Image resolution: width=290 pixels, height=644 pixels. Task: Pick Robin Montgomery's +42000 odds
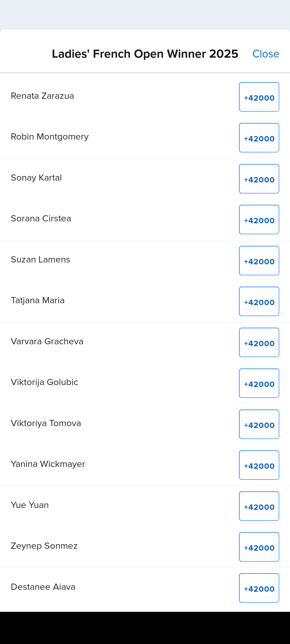(259, 138)
